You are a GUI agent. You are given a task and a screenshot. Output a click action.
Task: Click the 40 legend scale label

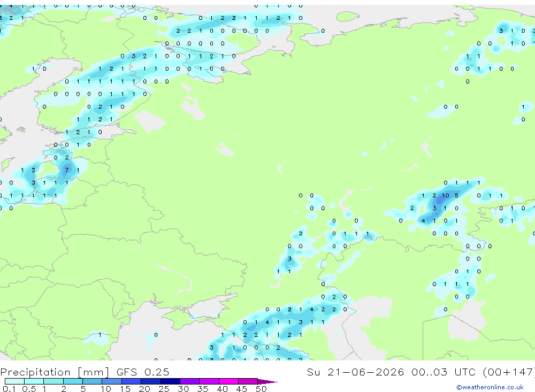[223, 389]
